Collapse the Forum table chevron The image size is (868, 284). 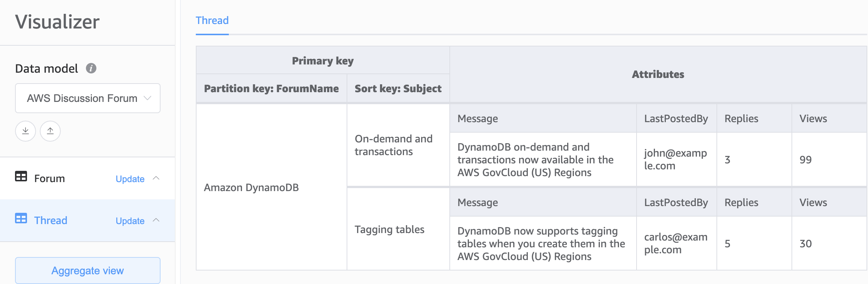[156, 178]
